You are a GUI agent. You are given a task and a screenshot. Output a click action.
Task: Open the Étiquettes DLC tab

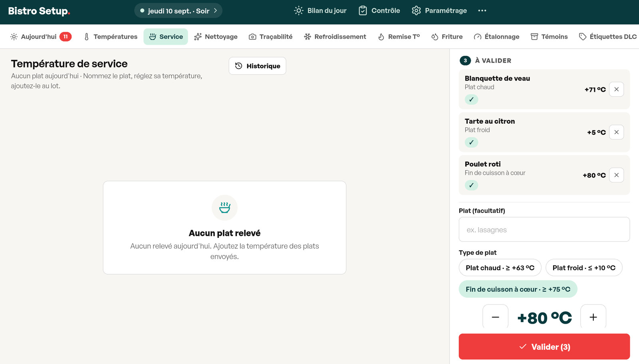pos(607,37)
